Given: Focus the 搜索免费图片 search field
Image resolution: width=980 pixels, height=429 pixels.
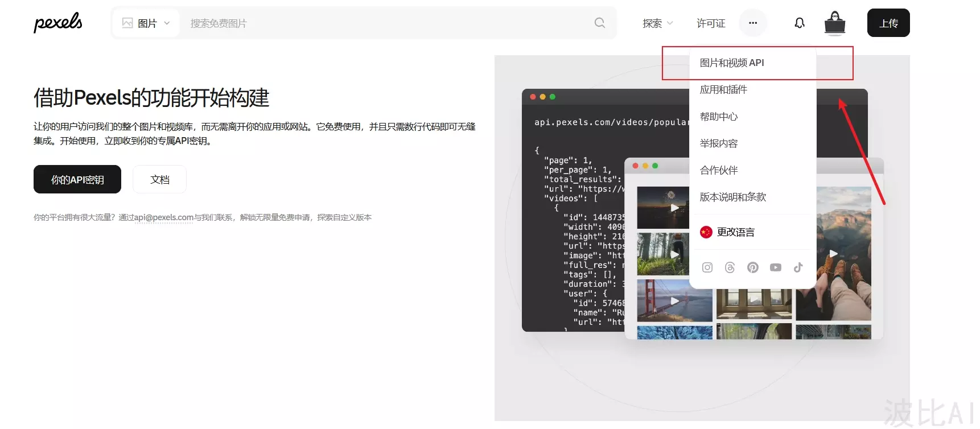Looking at the screenshot, I should (x=387, y=23).
